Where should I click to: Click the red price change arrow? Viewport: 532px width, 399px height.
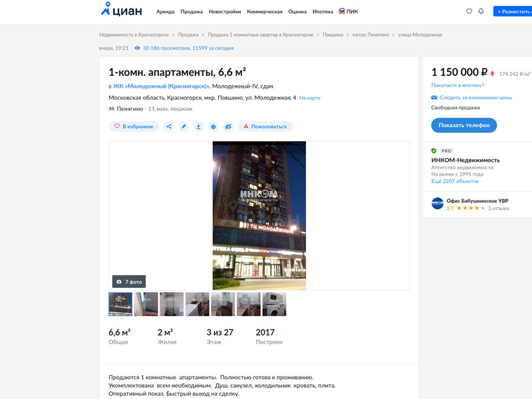[x=492, y=73]
